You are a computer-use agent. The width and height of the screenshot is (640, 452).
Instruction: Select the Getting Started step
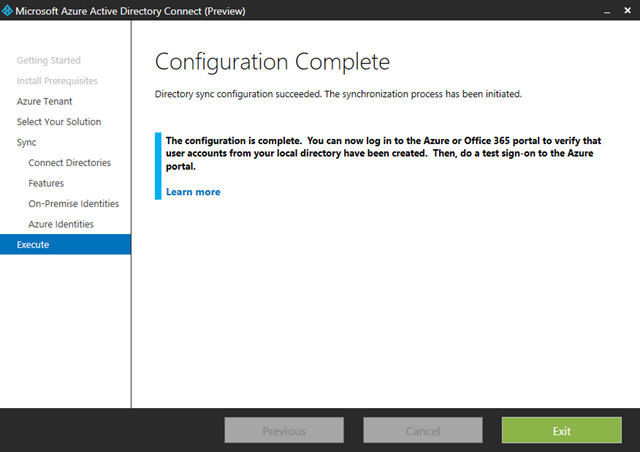tap(49, 60)
